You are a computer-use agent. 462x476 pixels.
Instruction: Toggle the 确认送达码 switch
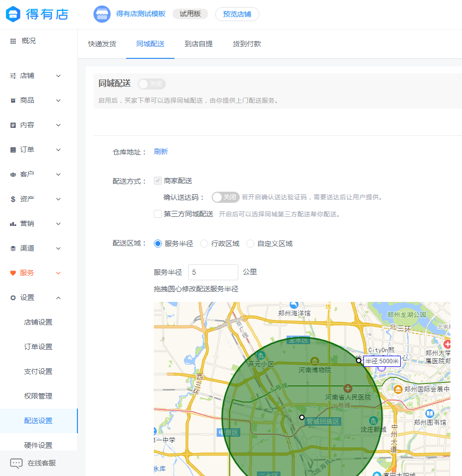(x=225, y=197)
